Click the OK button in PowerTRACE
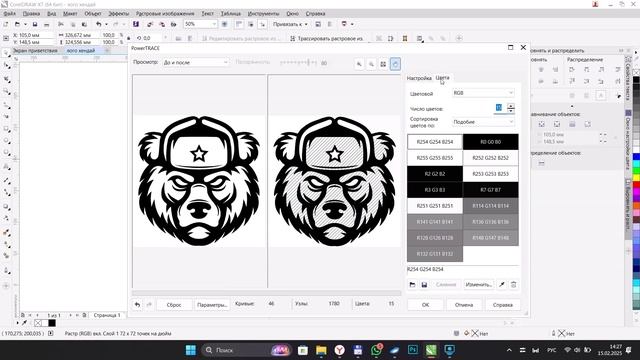640x360 pixels. pos(425,305)
